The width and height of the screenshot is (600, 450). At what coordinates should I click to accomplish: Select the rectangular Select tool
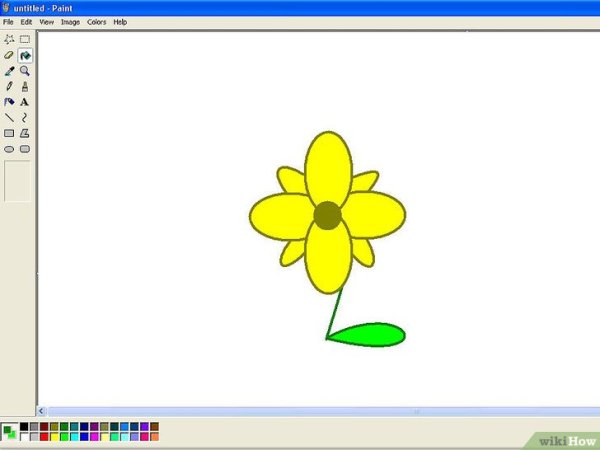(x=25, y=40)
